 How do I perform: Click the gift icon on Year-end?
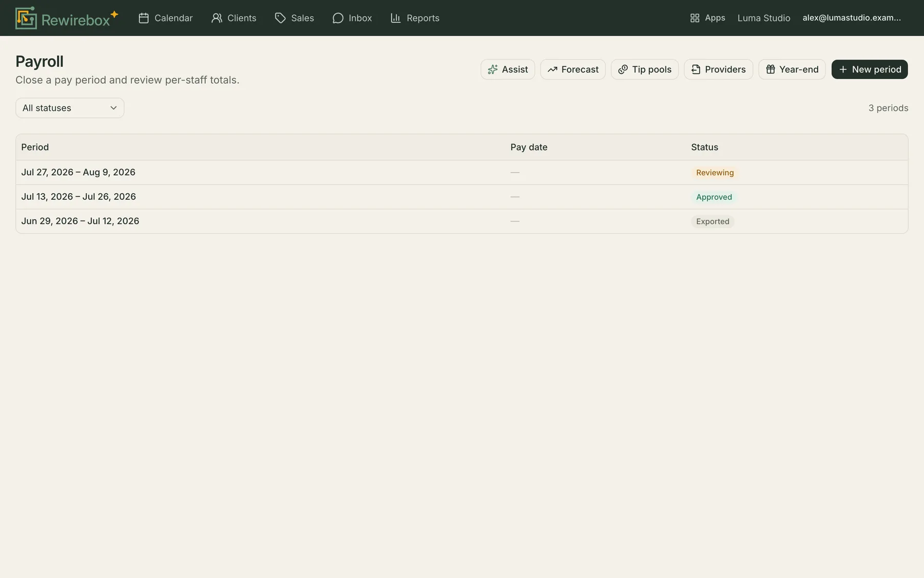coord(771,69)
